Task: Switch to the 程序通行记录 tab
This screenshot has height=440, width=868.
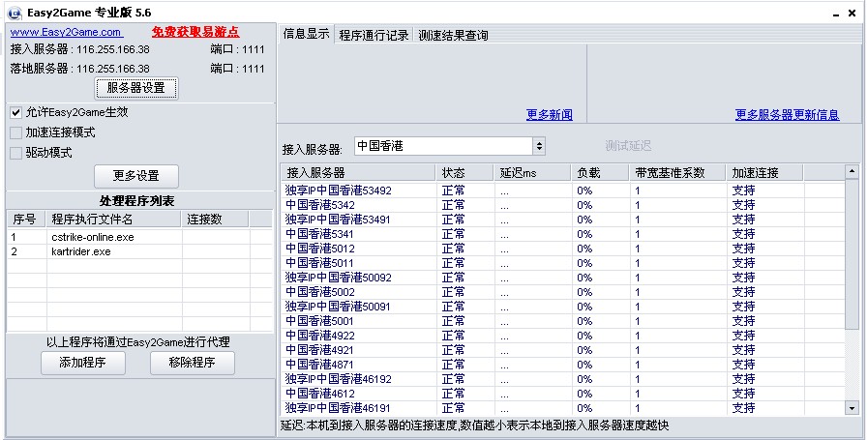Action: (374, 35)
